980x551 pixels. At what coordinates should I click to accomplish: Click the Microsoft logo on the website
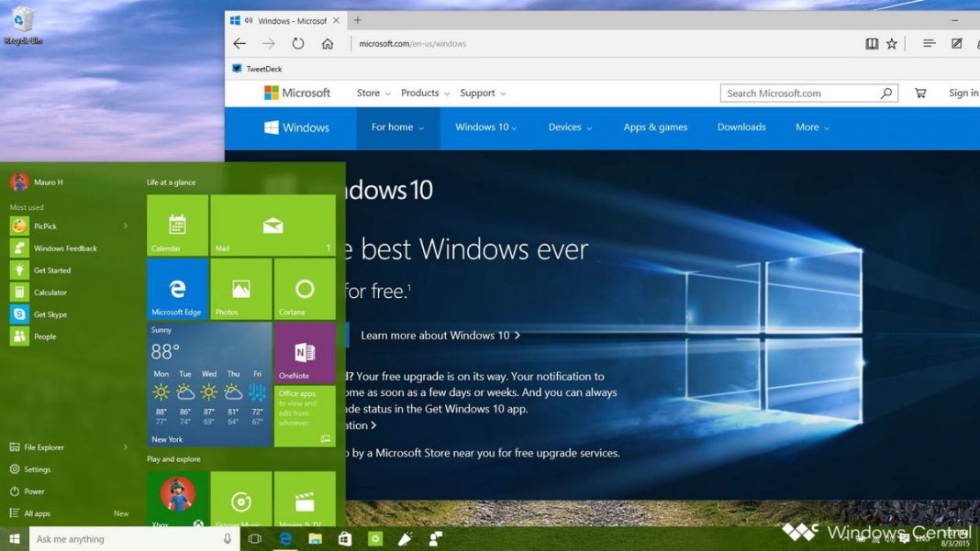coord(297,94)
